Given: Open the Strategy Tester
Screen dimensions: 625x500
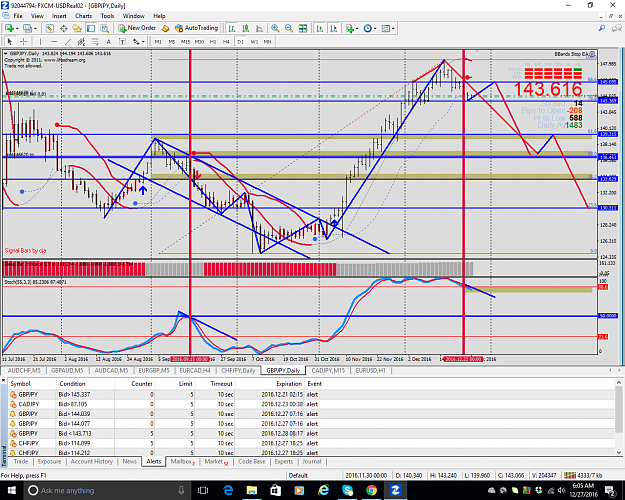Looking at the screenshot, I should tap(104, 28).
